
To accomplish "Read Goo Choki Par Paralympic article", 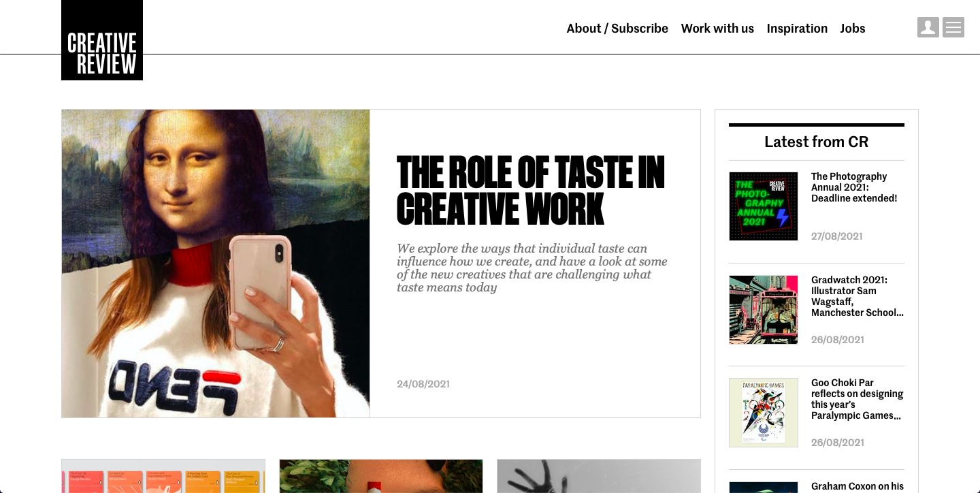I will tap(857, 399).
